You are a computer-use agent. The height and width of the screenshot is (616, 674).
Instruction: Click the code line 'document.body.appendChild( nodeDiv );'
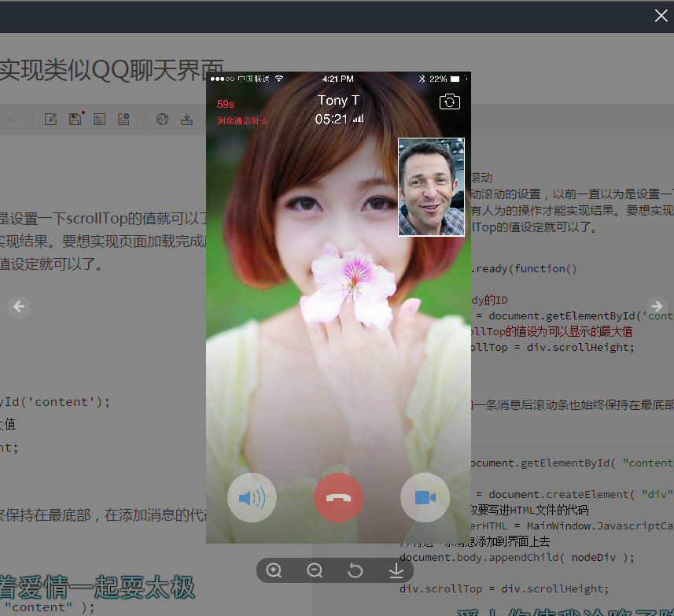(517, 557)
